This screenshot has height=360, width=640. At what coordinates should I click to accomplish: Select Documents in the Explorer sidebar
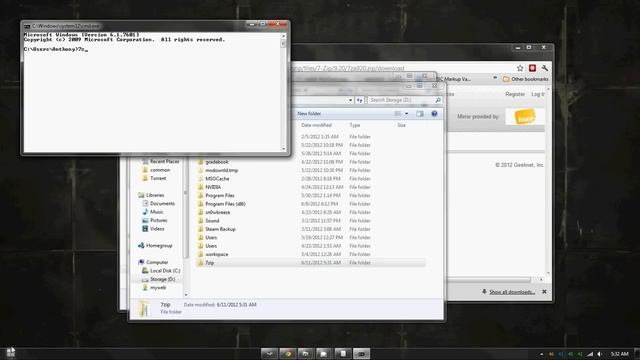pos(158,203)
